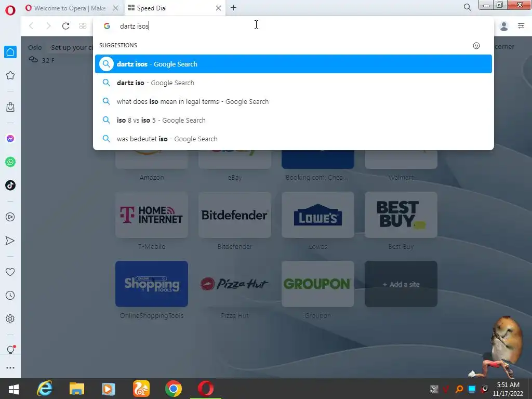Open the Pizza Hut speed dial tile
Image resolution: width=532 pixels, height=399 pixels.
(x=235, y=284)
